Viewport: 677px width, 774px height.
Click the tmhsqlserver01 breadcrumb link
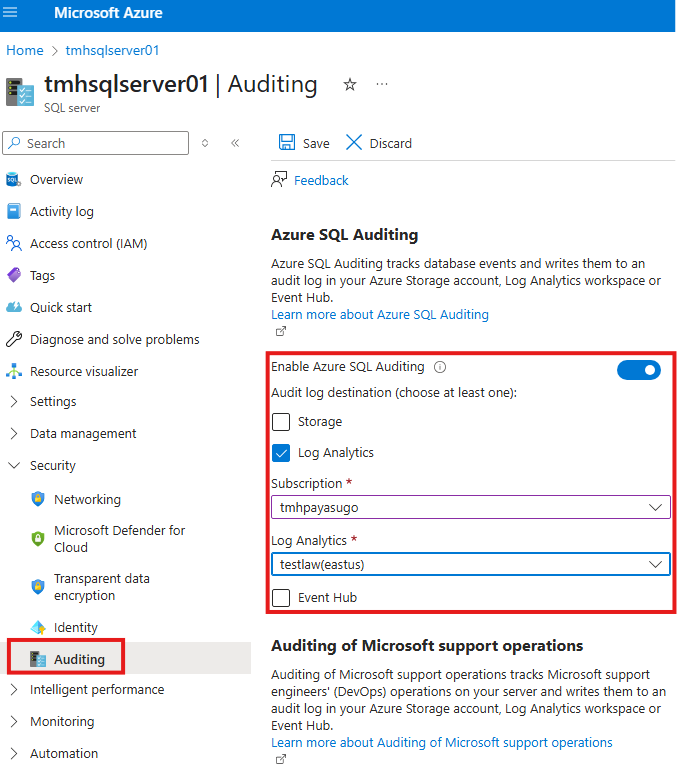[113, 50]
